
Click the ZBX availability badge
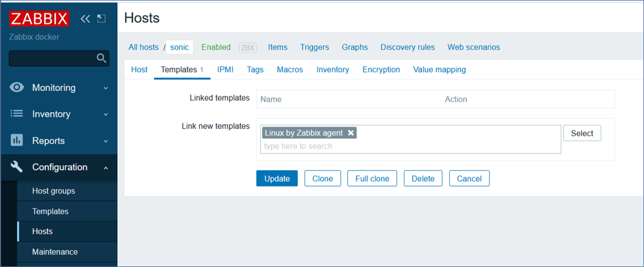point(248,48)
